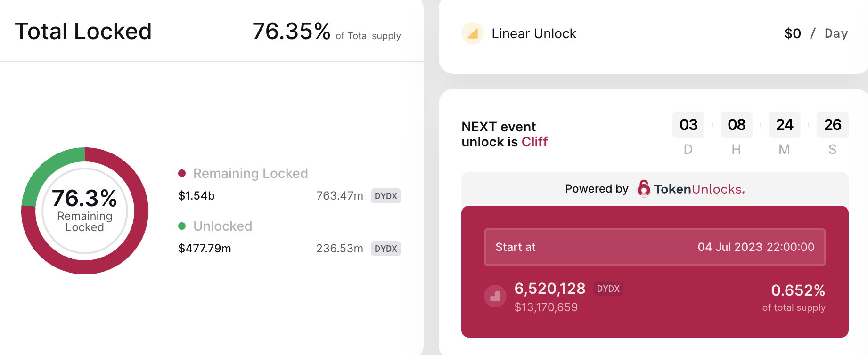Click the 76.3% donut chart center

coord(85,210)
